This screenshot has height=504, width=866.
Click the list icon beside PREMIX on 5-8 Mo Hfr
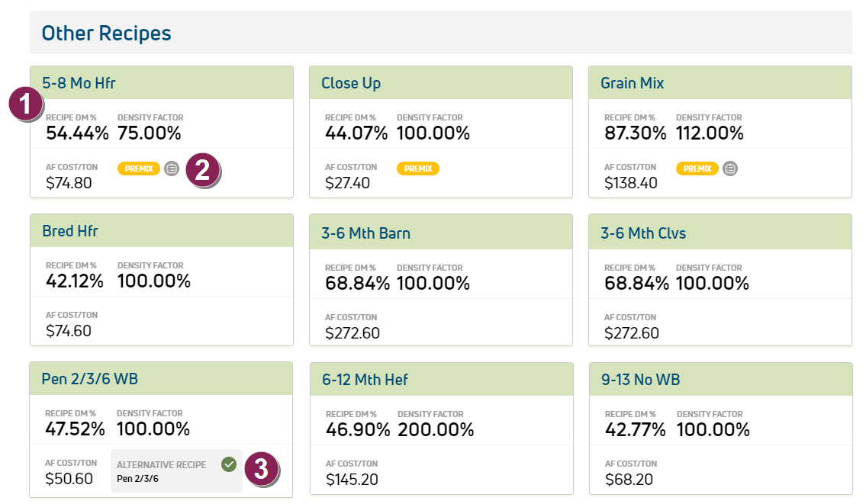172,169
